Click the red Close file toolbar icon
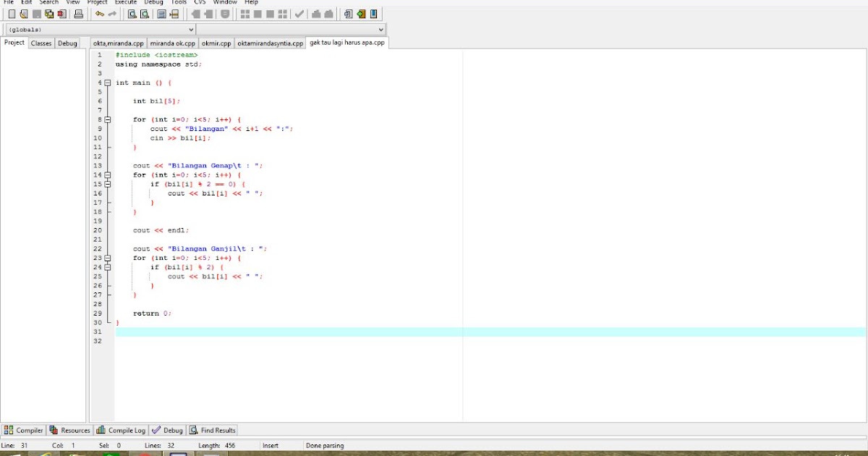 (61, 14)
